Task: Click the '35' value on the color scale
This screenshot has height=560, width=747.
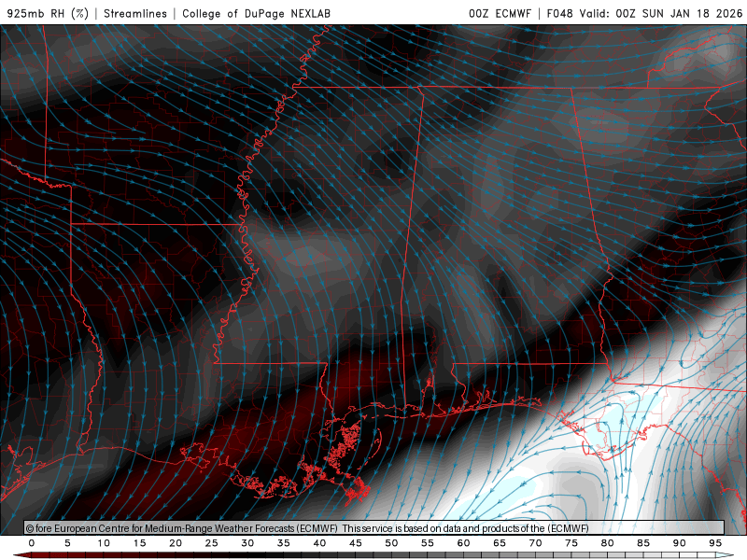Action: (x=284, y=543)
